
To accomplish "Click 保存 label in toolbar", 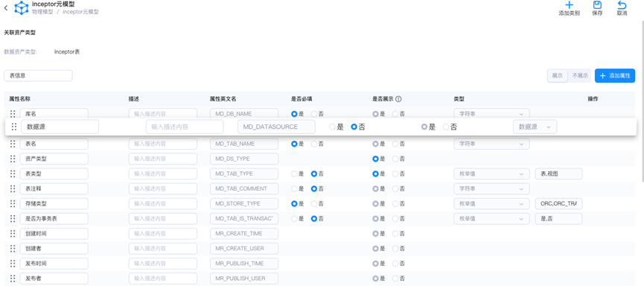I will [598, 13].
